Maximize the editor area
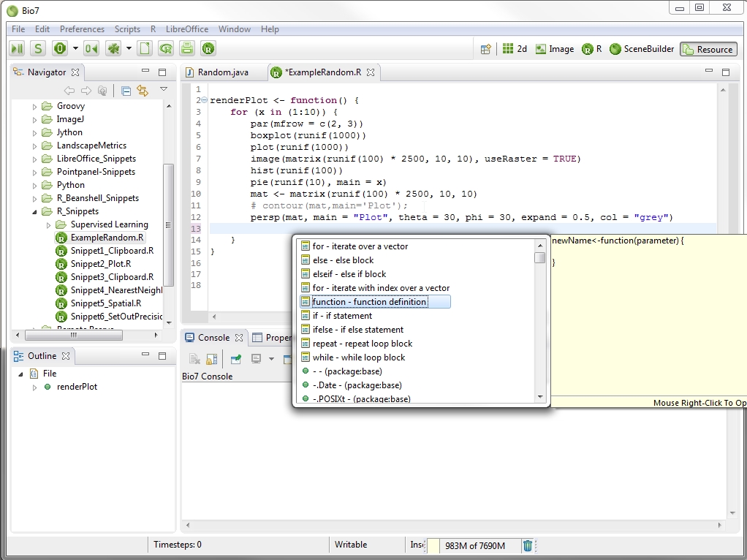 (x=726, y=72)
